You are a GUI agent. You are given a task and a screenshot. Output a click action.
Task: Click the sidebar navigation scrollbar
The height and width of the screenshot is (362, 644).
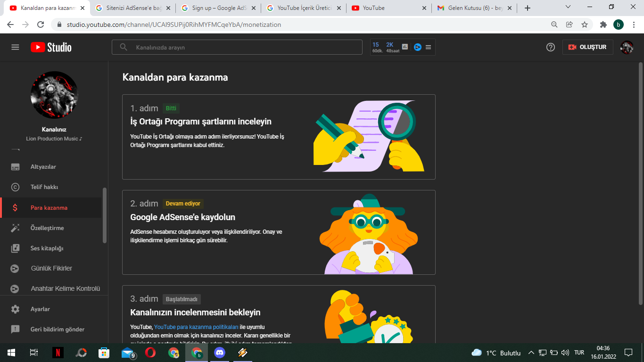click(105, 215)
